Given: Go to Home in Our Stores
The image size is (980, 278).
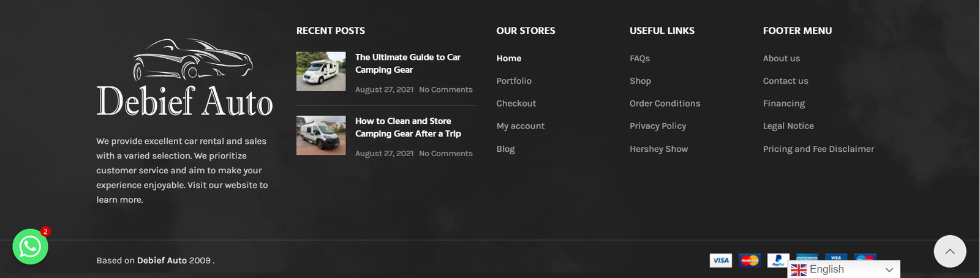Looking at the screenshot, I should pos(509,58).
